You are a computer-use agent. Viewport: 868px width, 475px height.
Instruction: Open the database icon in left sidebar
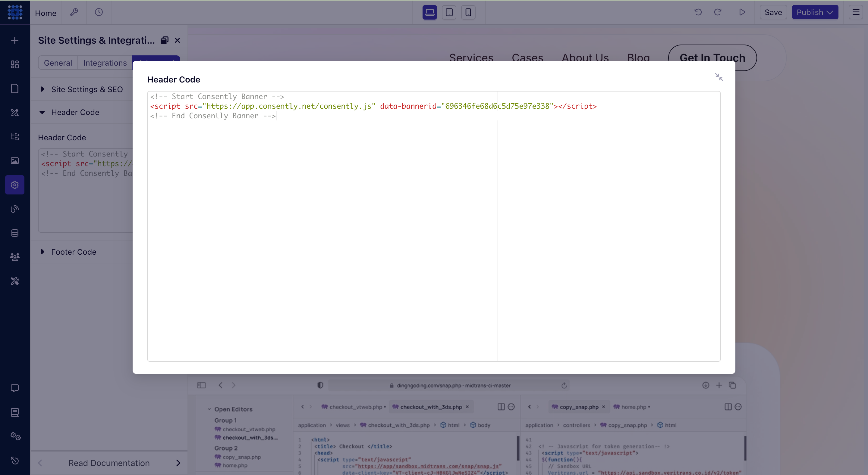point(14,233)
